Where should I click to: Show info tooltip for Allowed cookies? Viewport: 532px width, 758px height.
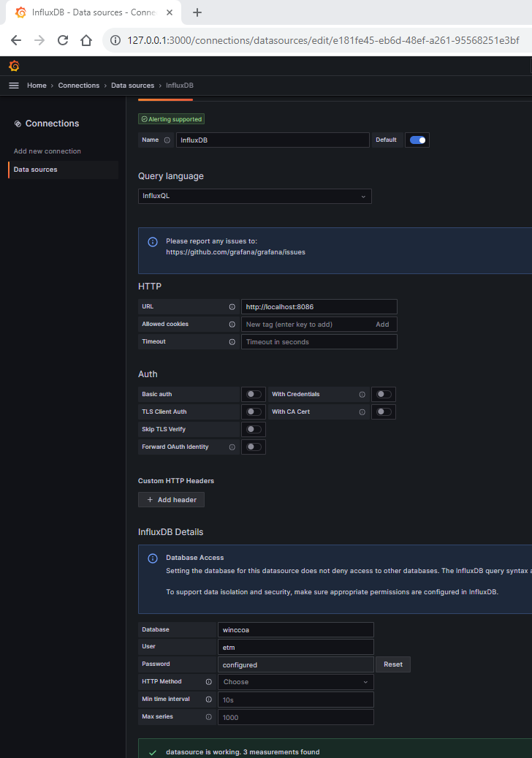click(232, 325)
